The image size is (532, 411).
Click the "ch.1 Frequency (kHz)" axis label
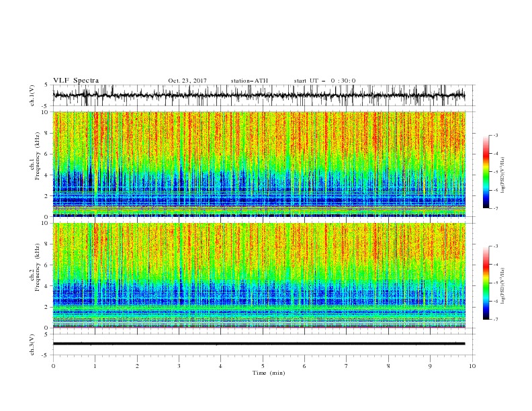35,156
